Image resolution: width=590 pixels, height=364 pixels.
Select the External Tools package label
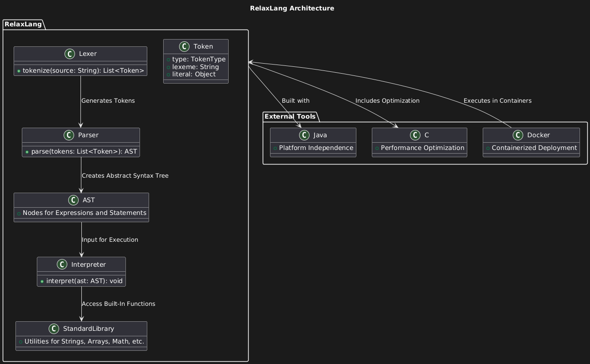pyautogui.click(x=290, y=117)
